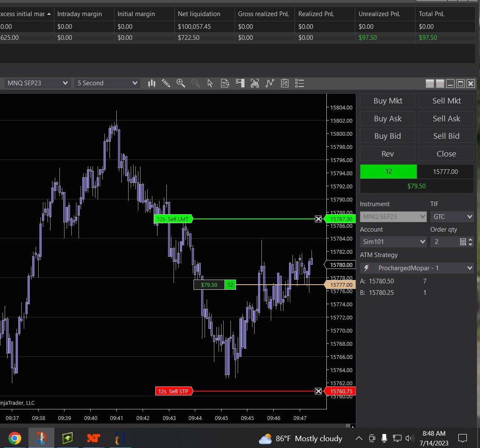Open NinjaTrader from the Windows taskbar
This screenshot has height=448, width=480.
[93, 438]
